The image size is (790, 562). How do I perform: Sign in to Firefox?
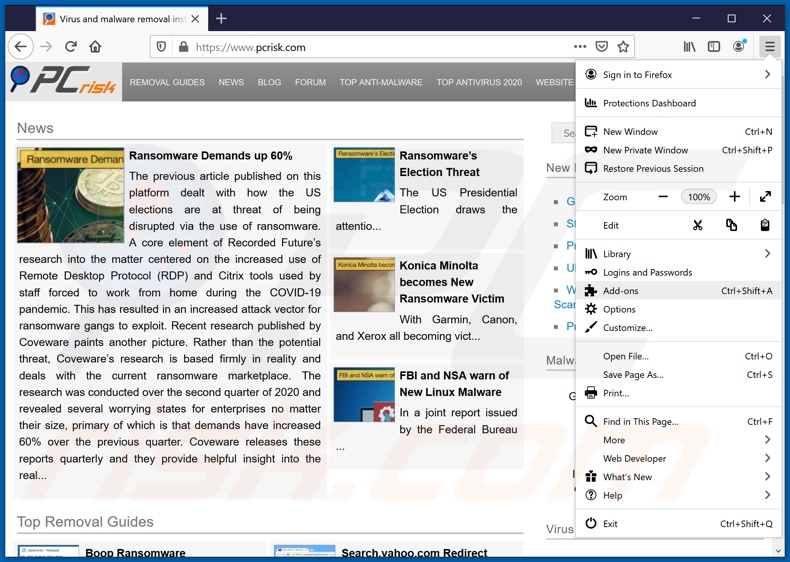(x=678, y=75)
